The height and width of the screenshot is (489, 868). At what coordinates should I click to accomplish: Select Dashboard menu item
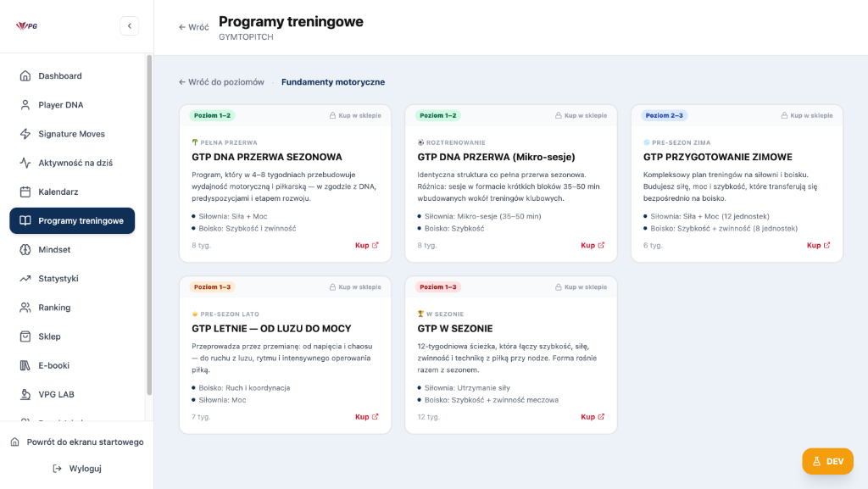72,75
